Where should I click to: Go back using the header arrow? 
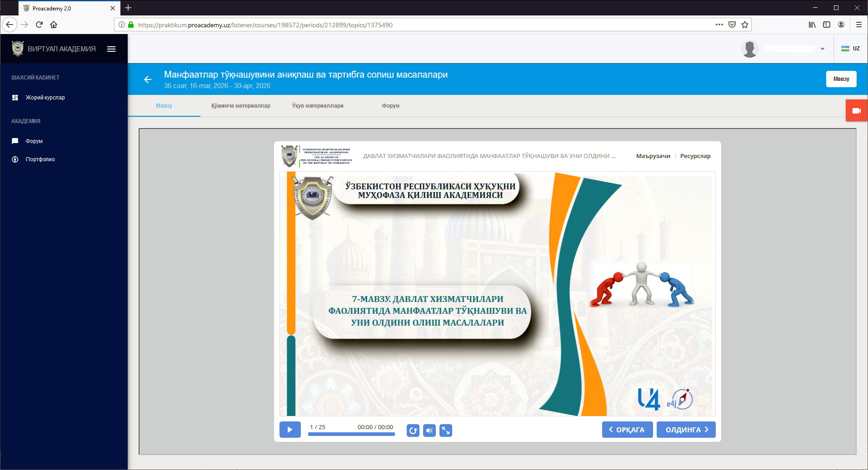[148, 79]
